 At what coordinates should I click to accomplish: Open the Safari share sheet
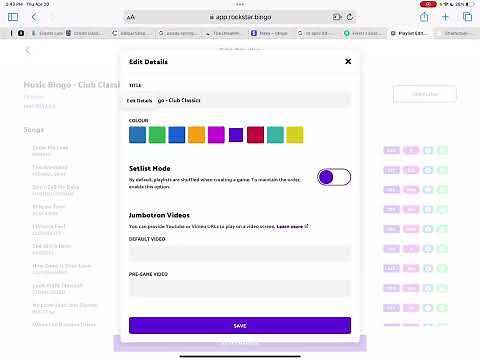point(424,17)
